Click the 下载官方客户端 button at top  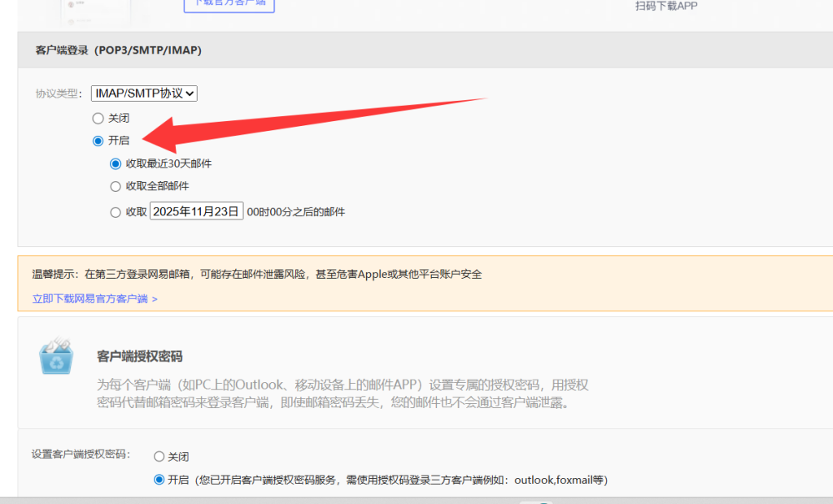pos(229,5)
